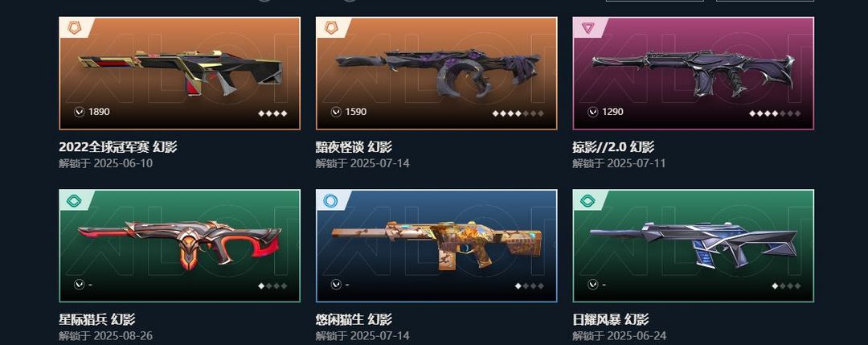This screenshot has height=345, width=868.
Task: Click the VP currency icon beside 1890
Action: (79, 112)
